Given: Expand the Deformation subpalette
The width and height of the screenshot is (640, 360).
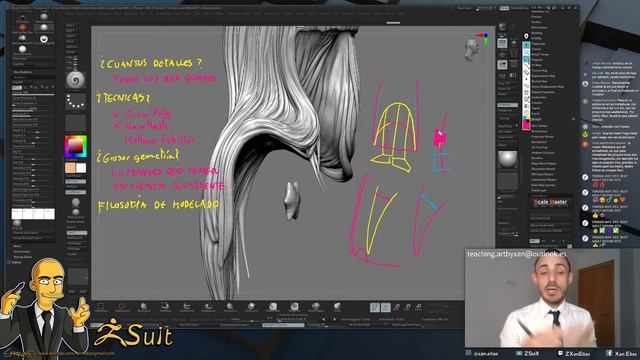Looking at the screenshot, I should 539,27.
